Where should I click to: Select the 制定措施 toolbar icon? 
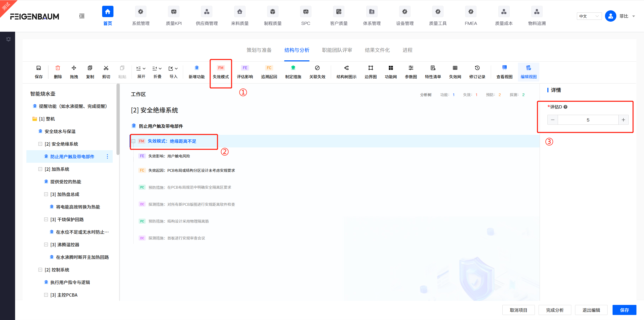(x=293, y=72)
